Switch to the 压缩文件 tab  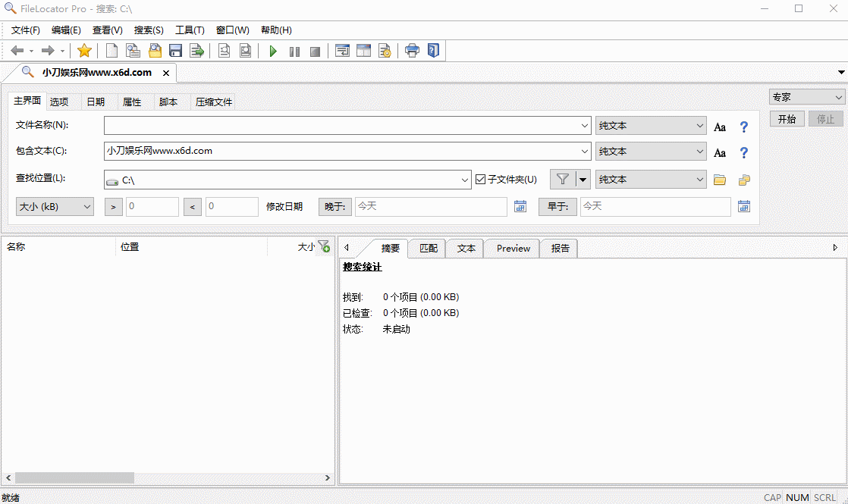[212, 101]
